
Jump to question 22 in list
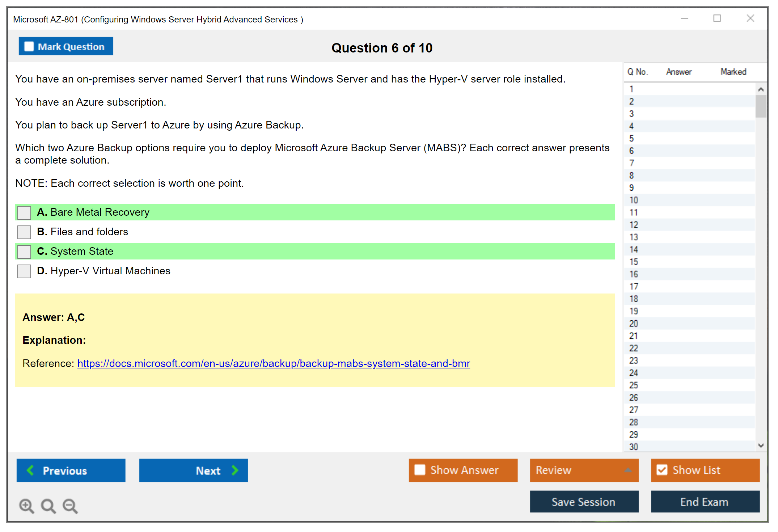(634, 348)
